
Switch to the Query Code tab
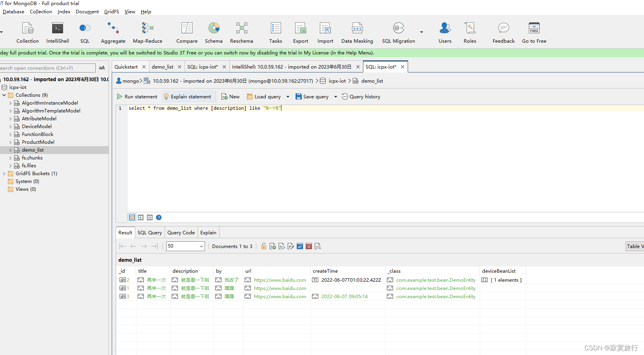point(181,233)
